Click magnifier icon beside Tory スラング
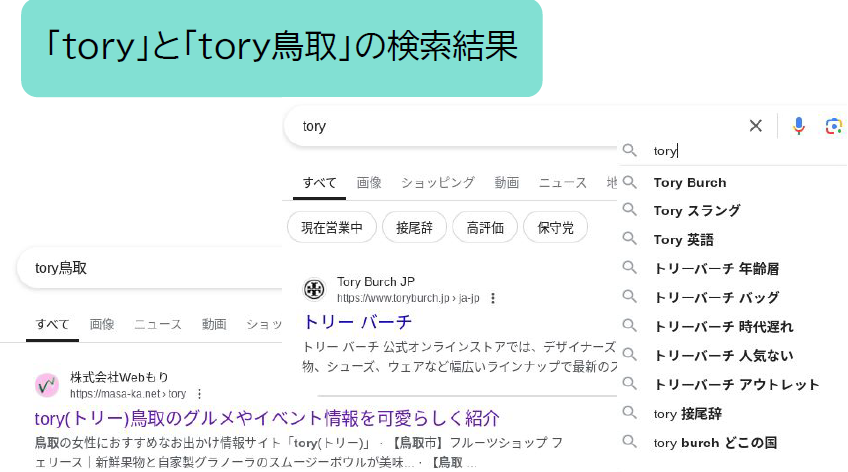Image resolution: width=848 pixels, height=472 pixels. tap(629, 210)
